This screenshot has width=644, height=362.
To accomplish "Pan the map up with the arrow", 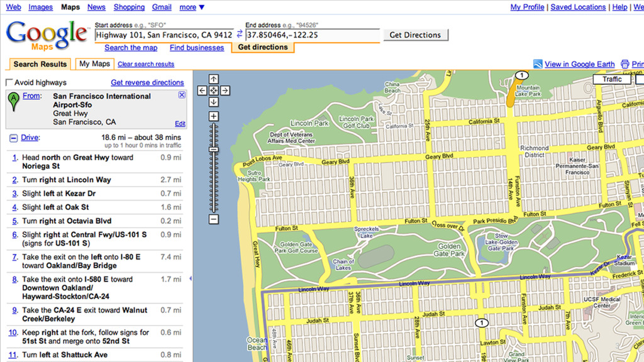I will [x=214, y=79].
